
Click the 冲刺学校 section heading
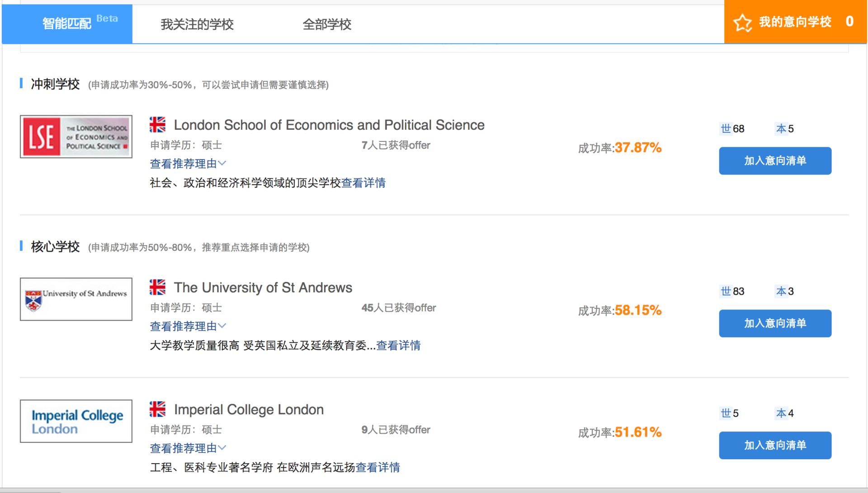point(55,84)
